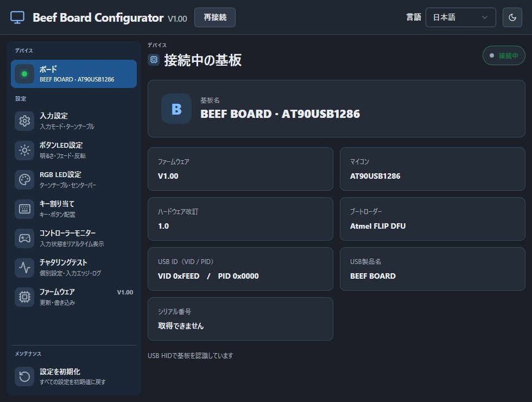Click the ハードウェア改訂 1.0 value

click(163, 226)
